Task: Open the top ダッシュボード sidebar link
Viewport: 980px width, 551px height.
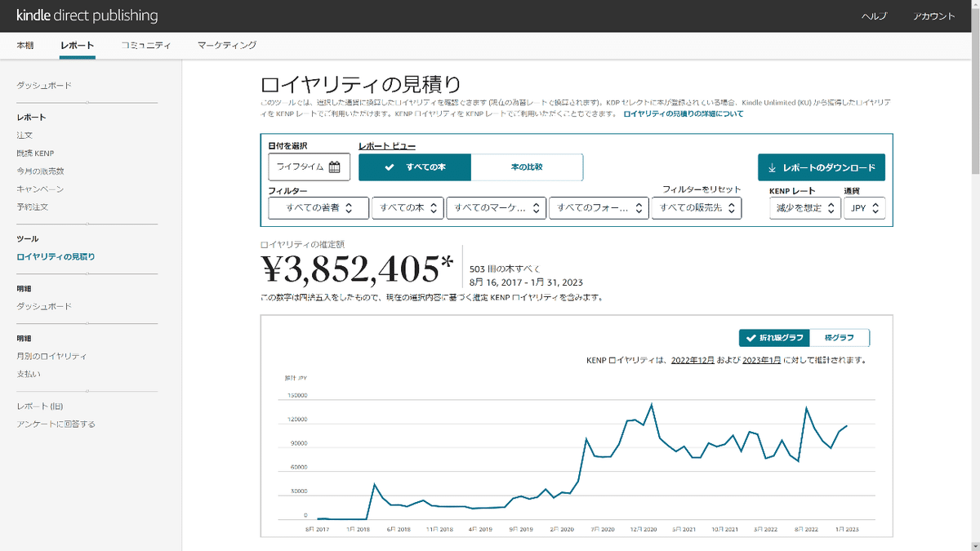Action: (x=44, y=86)
